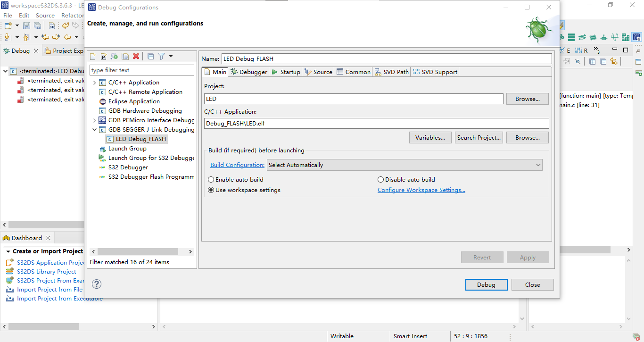Click the C/C++ Application path field
The width and height of the screenshot is (644, 342).
coord(377,123)
